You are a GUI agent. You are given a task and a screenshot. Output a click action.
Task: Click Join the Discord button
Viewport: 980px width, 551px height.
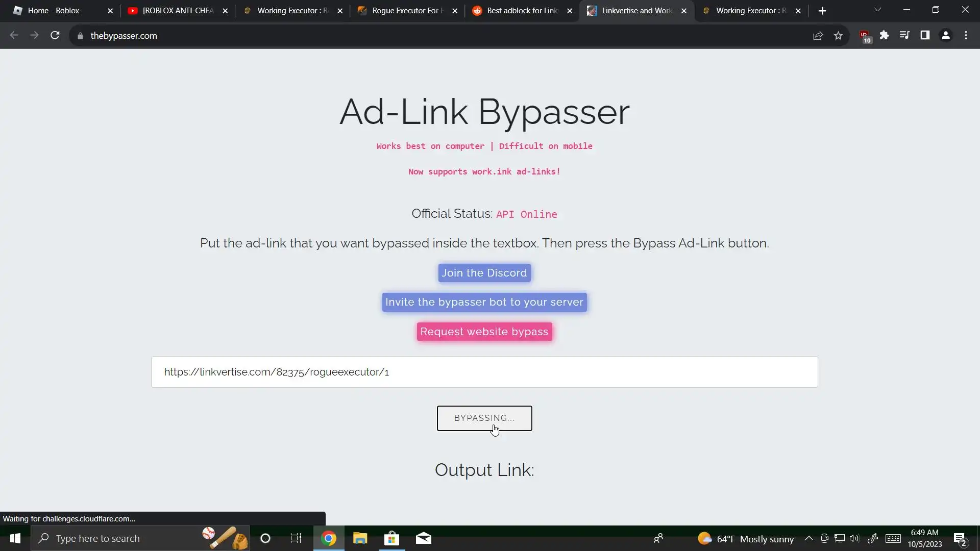pos(484,273)
